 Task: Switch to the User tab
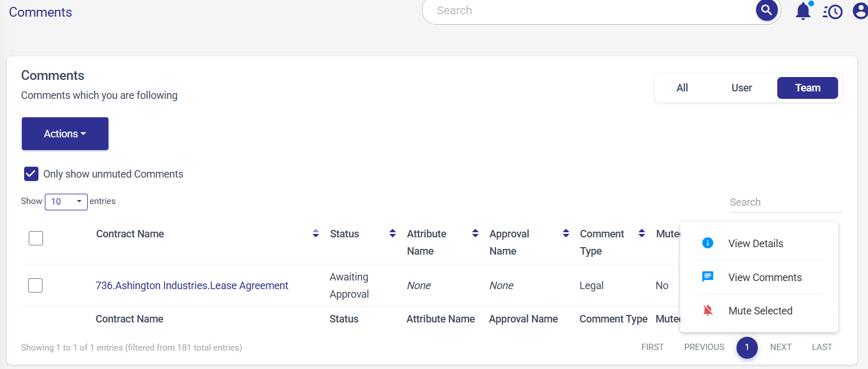coord(741,88)
